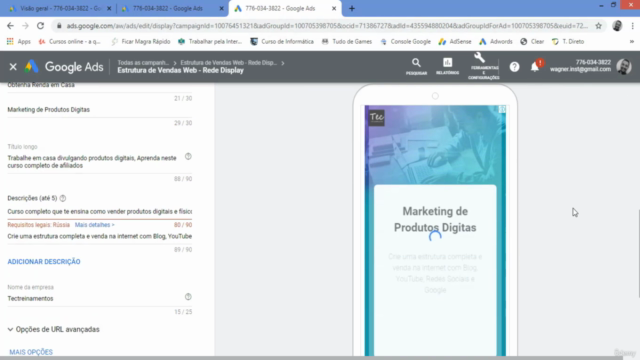This screenshot has height=360, width=640.
Task: Click Todas as campanh... breadcrumb
Action: 143,63
